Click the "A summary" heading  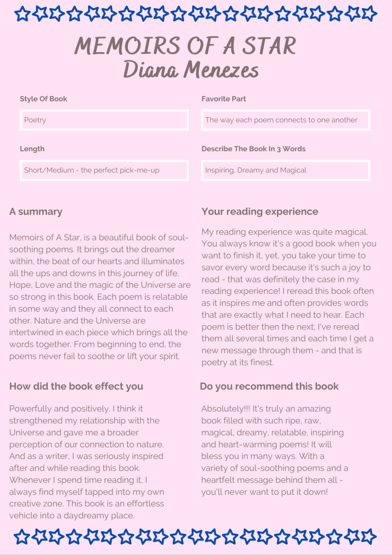pyautogui.click(x=36, y=211)
